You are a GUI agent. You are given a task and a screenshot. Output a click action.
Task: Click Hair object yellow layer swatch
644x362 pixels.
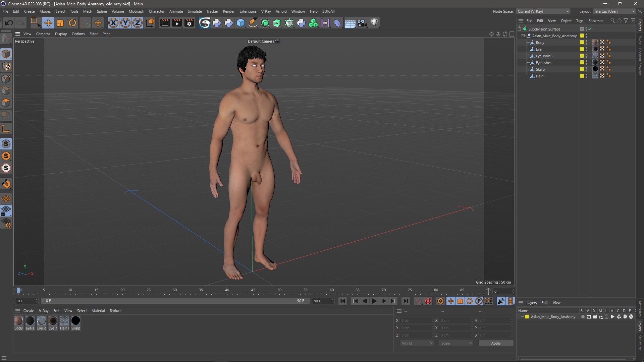point(582,76)
